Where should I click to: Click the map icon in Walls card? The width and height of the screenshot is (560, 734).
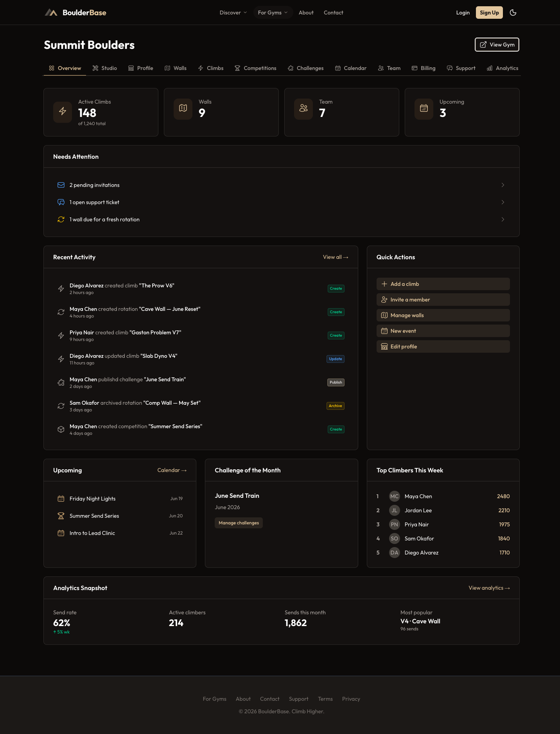click(x=183, y=108)
